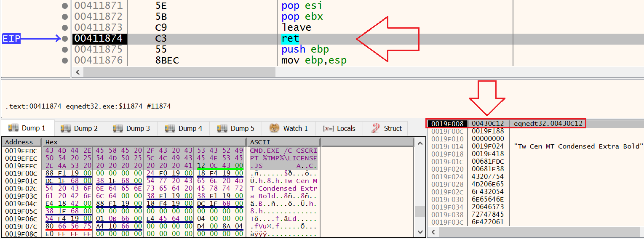This screenshot has height=239, width=644.
Task: Switch to the Dump 1 tab
Action: click(x=28, y=128)
